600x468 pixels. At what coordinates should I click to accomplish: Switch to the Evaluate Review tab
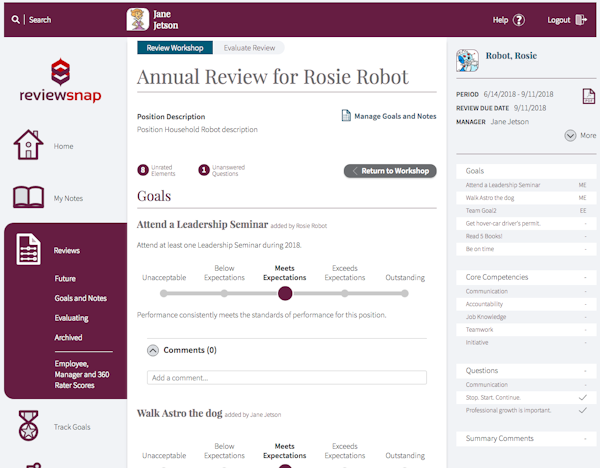click(249, 48)
